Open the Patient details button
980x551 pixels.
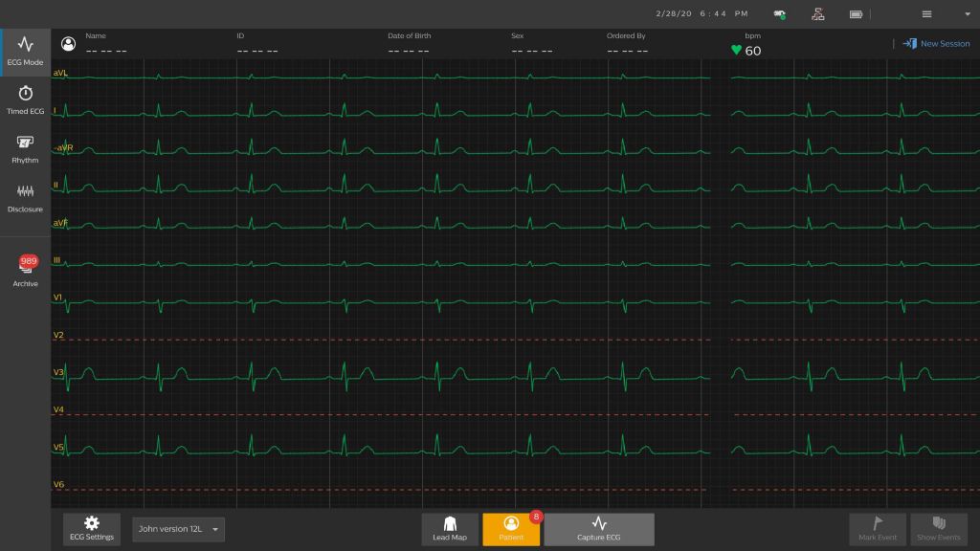click(511, 529)
